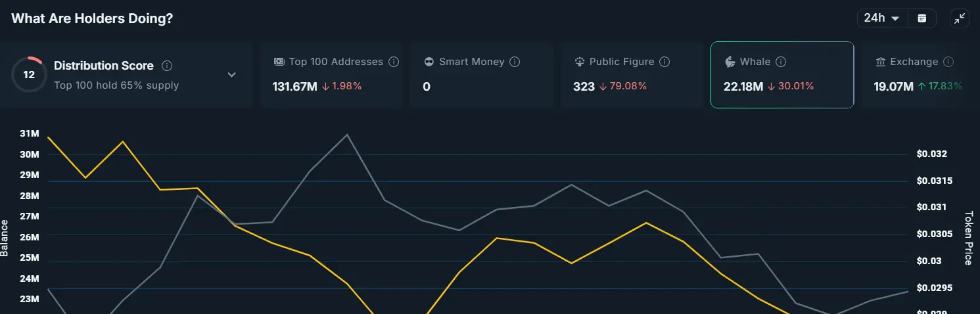Screen dimensions: 980x314
Task: Click the 27M balance axis label
Action: click(x=30, y=216)
